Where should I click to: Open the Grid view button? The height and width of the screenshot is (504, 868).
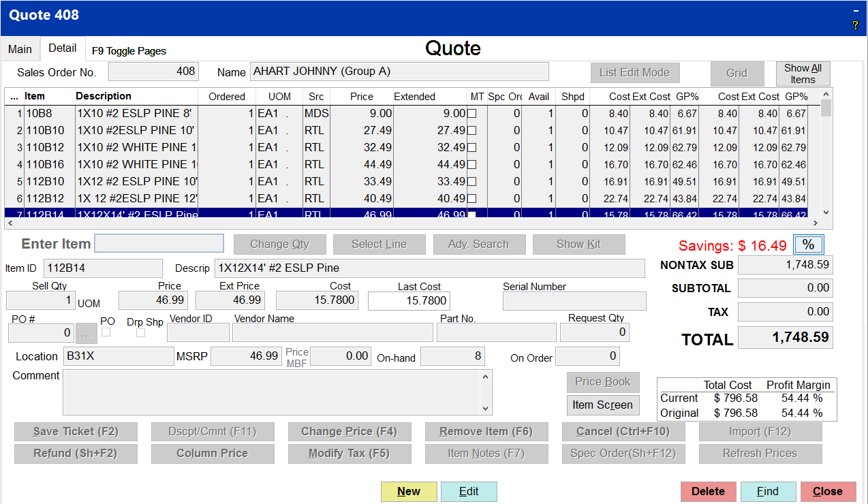coord(737,74)
